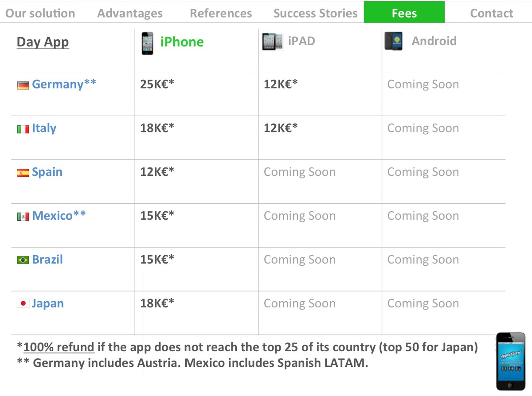The height and width of the screenshot is (396, 532).
Task: Switch to the Advantages tab
Action: tap(130, 13)
